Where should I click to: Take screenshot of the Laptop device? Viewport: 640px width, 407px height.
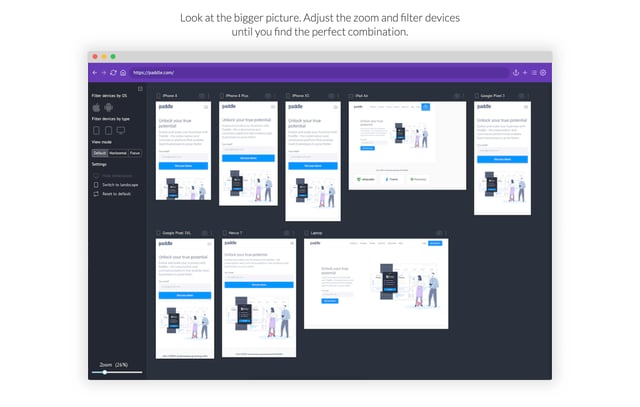439,233
